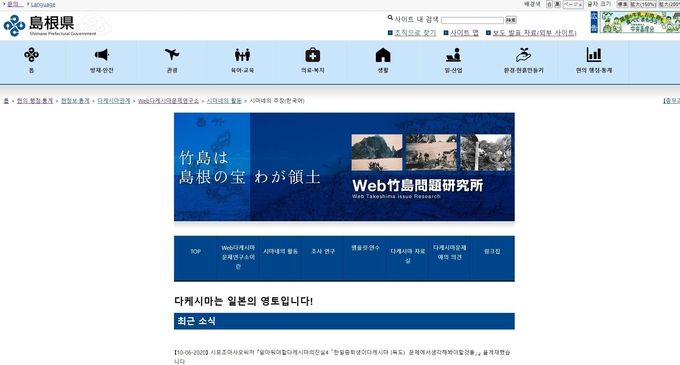
Task: Set background to beige (ベージュ)
Action: coord(573,4)
